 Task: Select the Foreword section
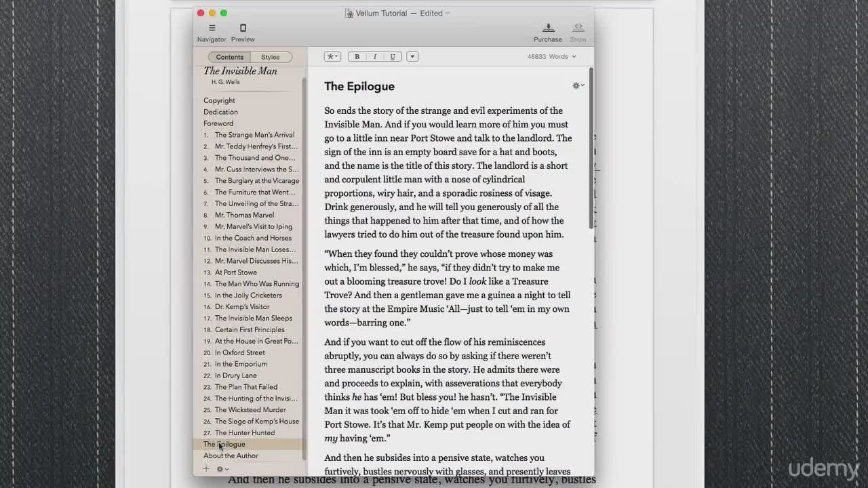(x=218, y=123)
